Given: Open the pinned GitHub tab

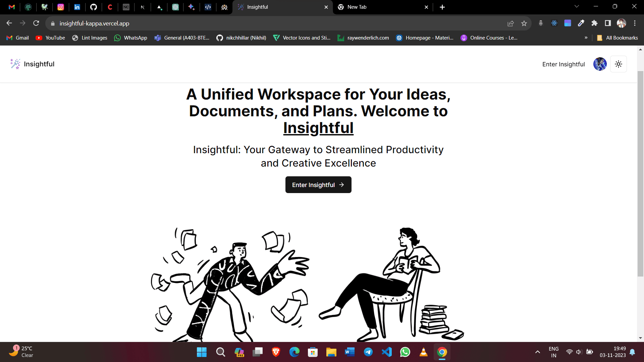Looking at the screenshot, I should [x=94, y=7].
